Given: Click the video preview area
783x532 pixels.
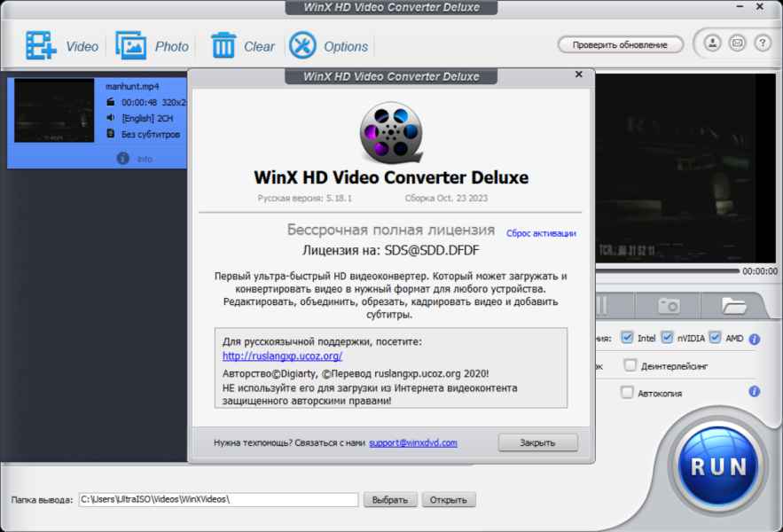Looking at the screenshot, I should pyautogui.click(x=685, y=168).
